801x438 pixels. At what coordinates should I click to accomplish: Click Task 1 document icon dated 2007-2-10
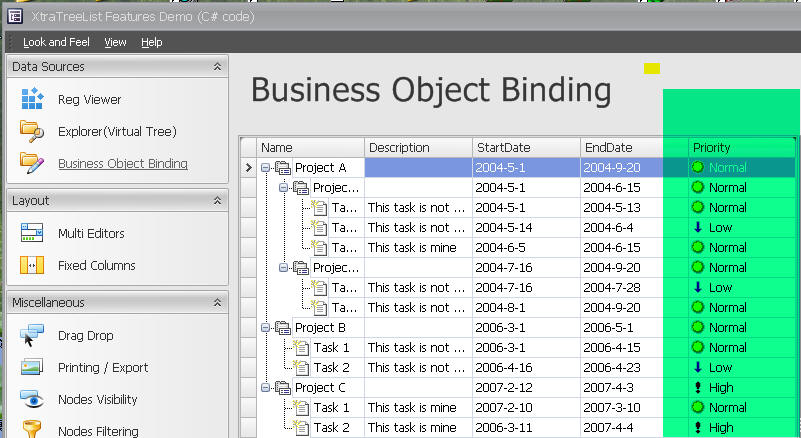coord(301,407)
